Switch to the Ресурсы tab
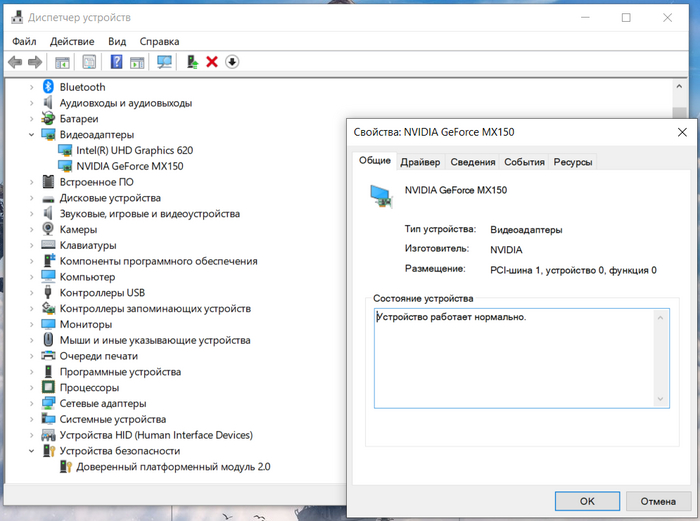This screenshot has width=700, height=521. 573,162
